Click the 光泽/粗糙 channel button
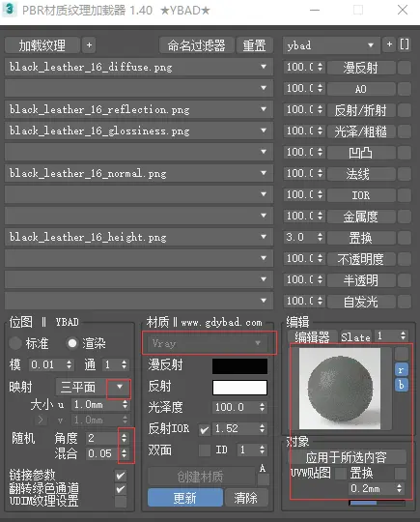The height and width of the screenshot is (522, 420). coord(361,131)
